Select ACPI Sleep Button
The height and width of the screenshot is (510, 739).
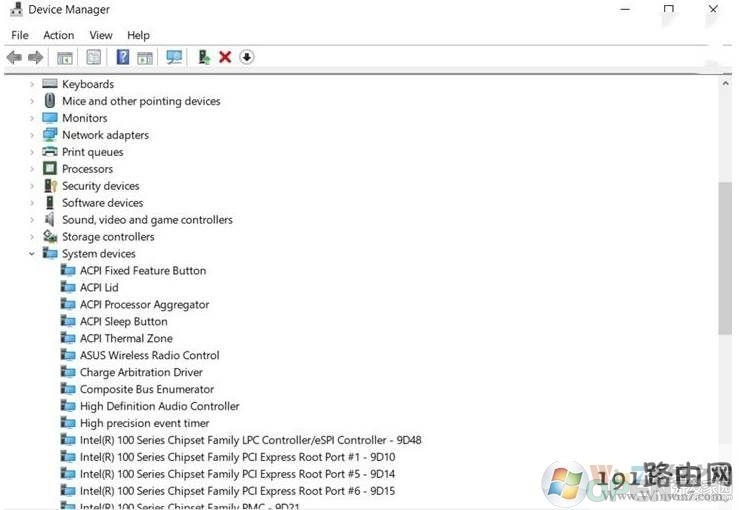(123, 321)
